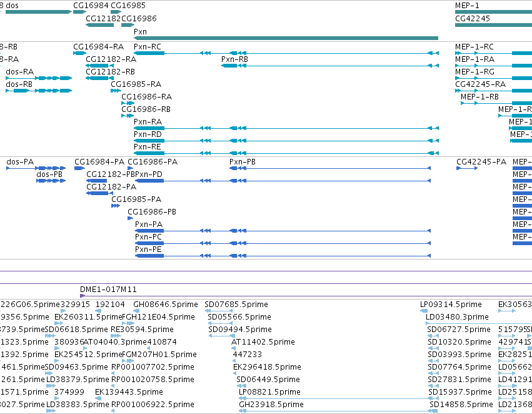The width and height of the screenshot is (532, 414).
Task: Click the 'CG42245' gene label
Action: click(x=473, y=18)
